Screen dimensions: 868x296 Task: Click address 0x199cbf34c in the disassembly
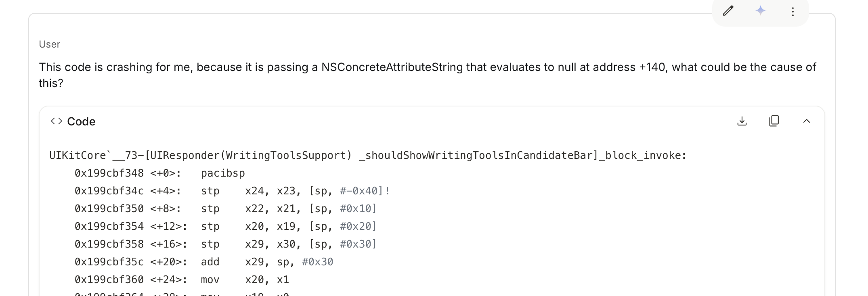coord(109,191)
